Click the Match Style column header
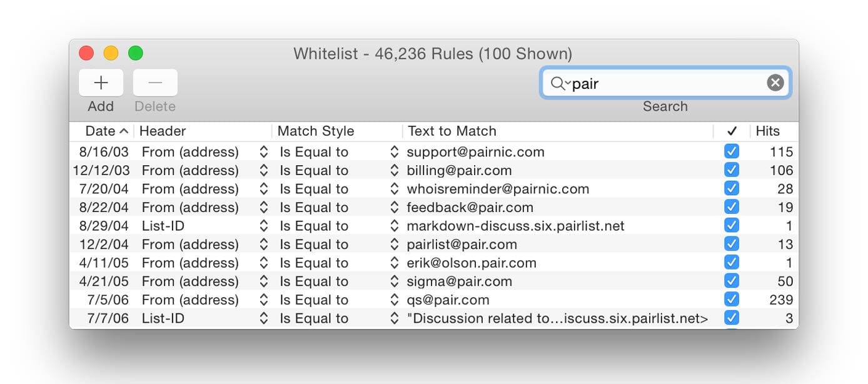 316,131
